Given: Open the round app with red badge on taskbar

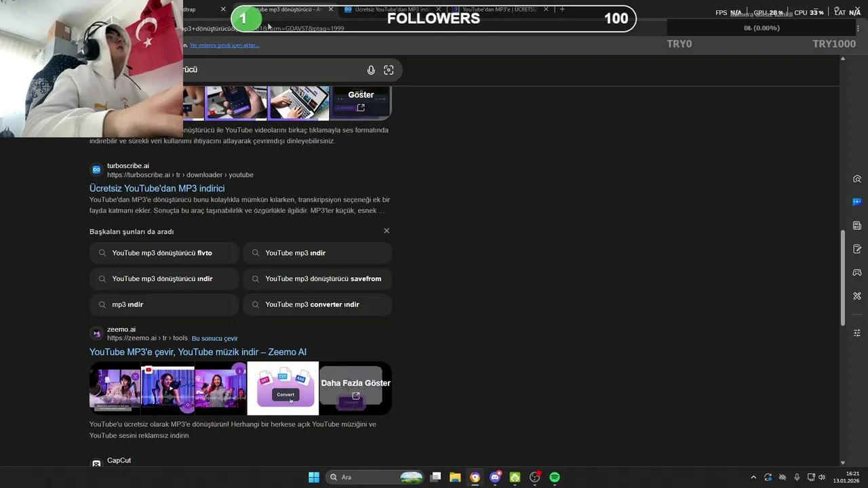Looking at the screenshot, I should [x=535, y=477].
